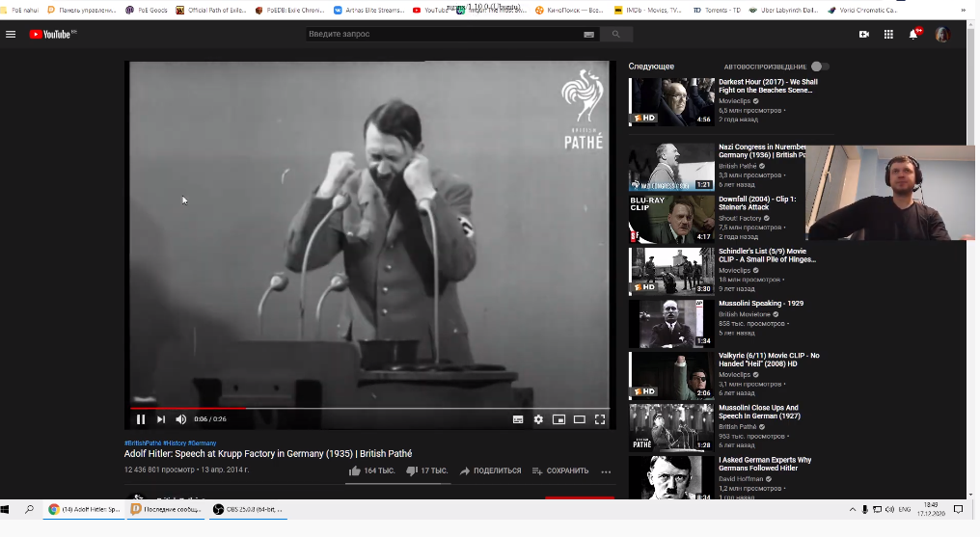
Task: Toggle theater mode view
Action: point(579,419)
